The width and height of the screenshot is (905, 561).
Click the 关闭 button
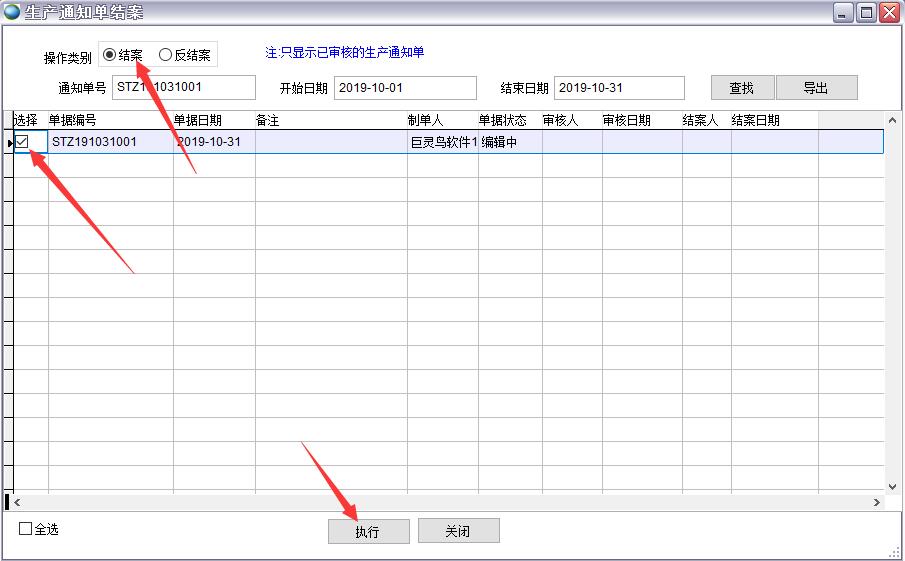[458, 531]
